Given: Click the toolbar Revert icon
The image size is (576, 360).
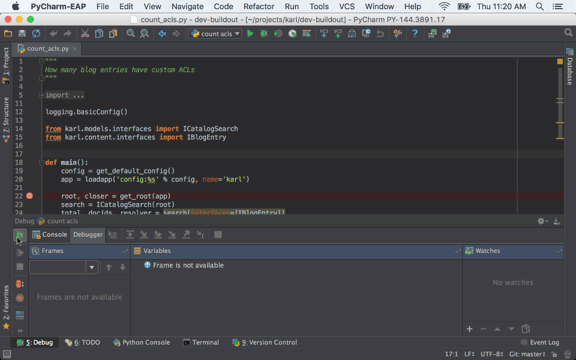Looking at the screenshot, I should [380, 34].
